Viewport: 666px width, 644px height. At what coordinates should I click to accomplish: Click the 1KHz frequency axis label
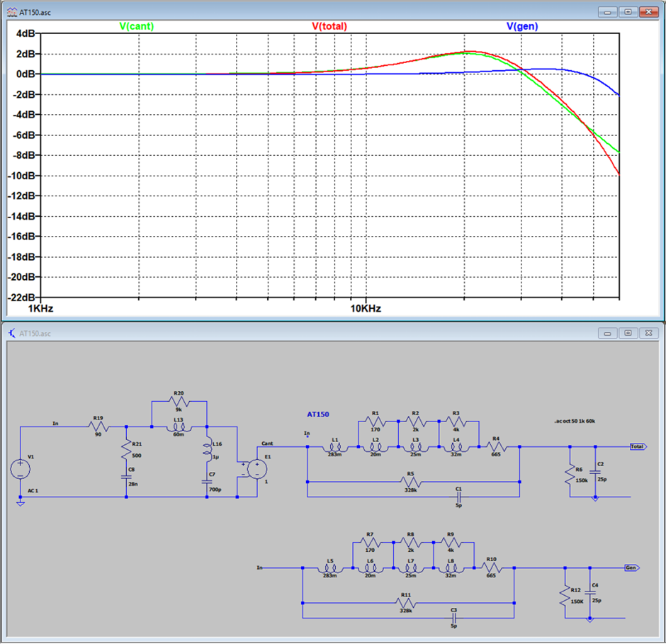point(40,309)
